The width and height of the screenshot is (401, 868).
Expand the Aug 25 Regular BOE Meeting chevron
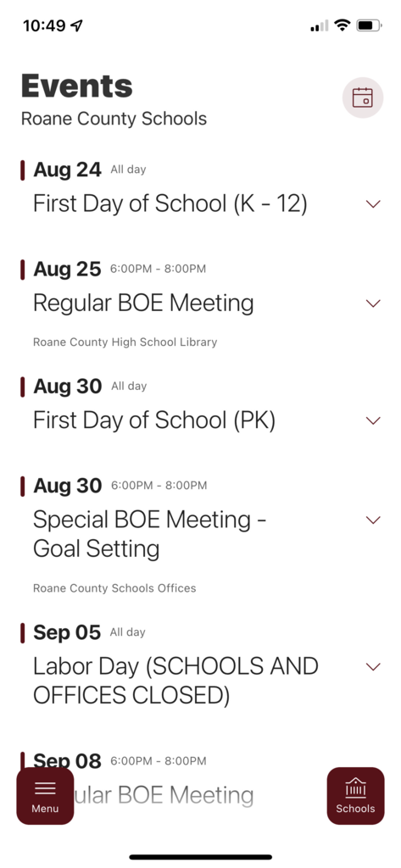pyautogui.click(x=373, y=303)
